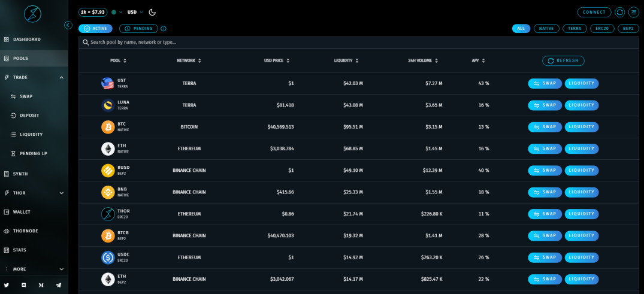The width and height of the screenshot is (644, 294).
Task: Click the rune price 1ᚱ = $7.93 badge
Action: coord(93,13)
